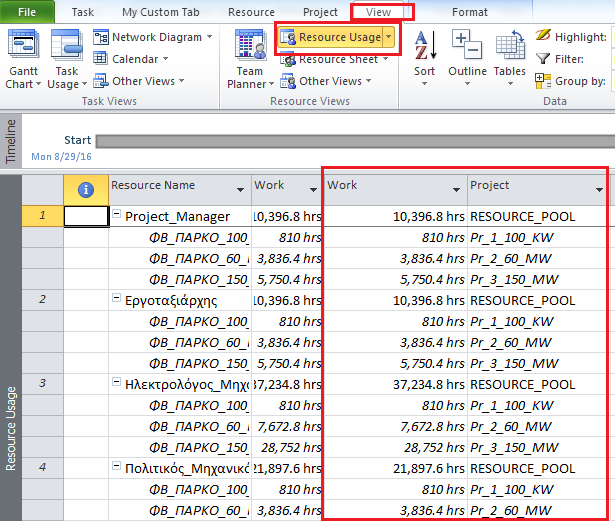
Task: Select the View ribbon tab
Action: click(x=378, y=12)
